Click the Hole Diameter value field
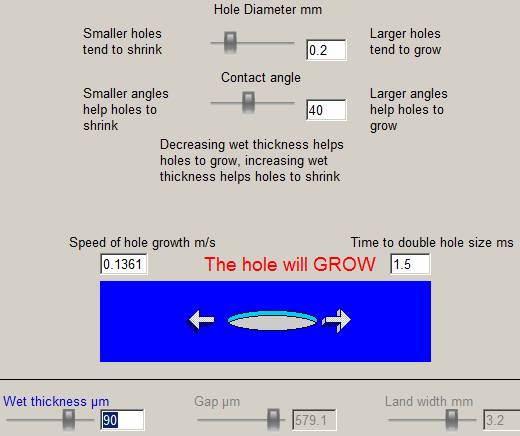 point(326,50)
